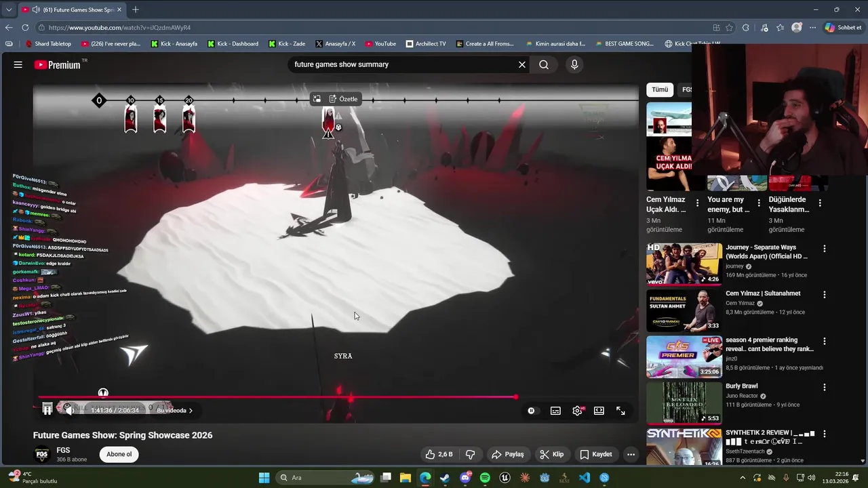Mute the video with speaker icon

point(68,409)
